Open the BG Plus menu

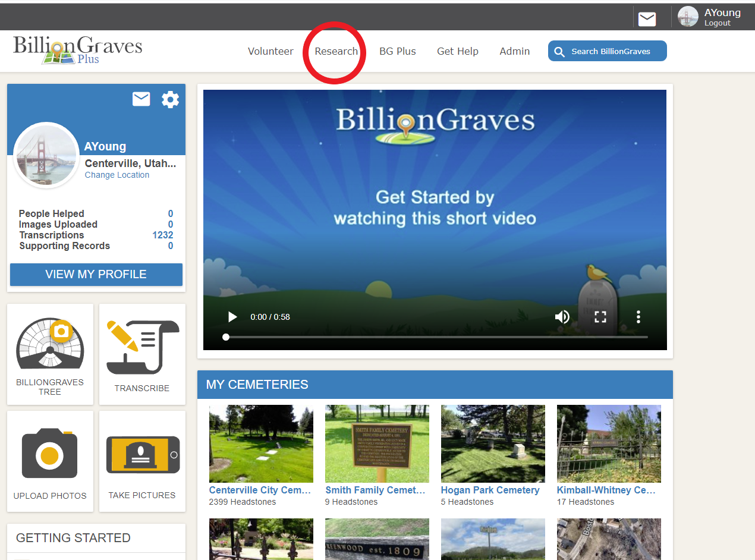coord(398,51)
